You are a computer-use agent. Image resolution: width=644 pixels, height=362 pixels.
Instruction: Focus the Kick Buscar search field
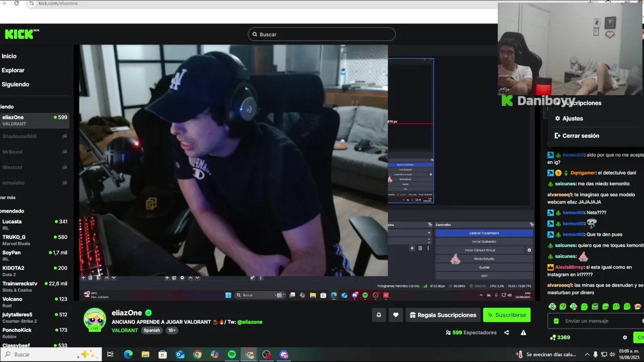coord(321,34)
